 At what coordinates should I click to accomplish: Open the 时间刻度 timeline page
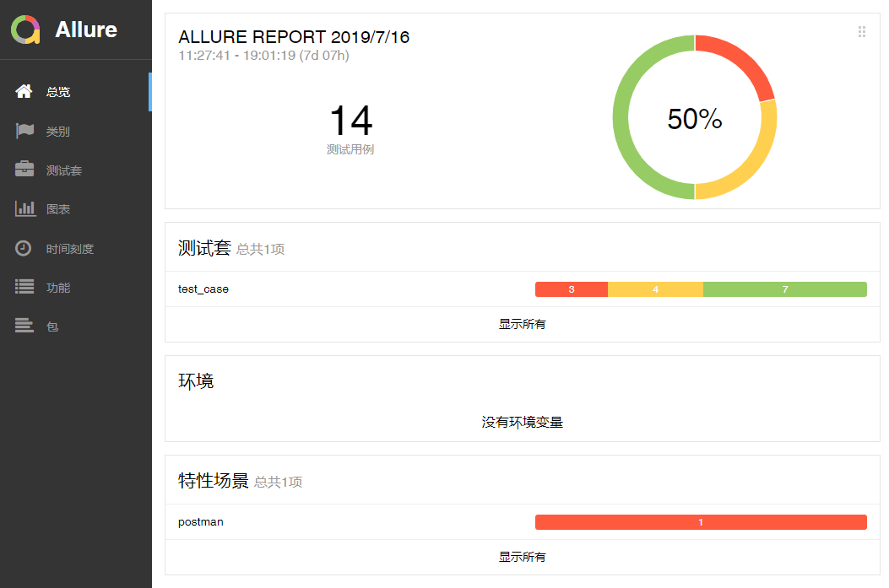coord(75,249)
